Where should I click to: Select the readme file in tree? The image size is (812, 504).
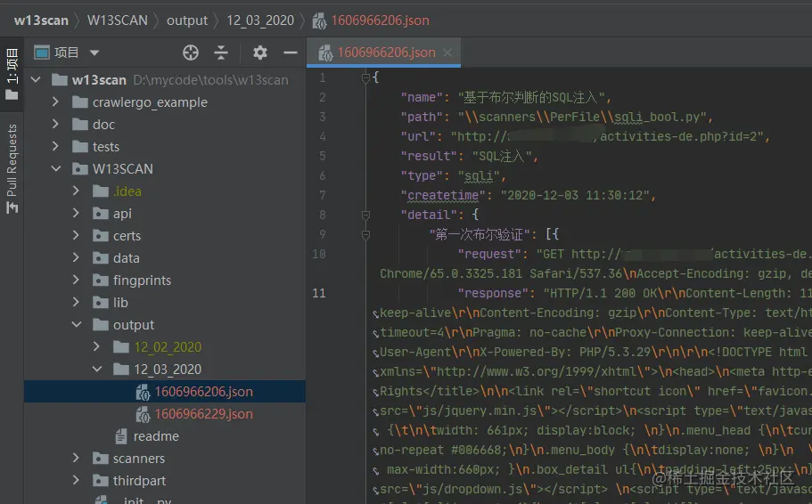[x=165, y=435]
